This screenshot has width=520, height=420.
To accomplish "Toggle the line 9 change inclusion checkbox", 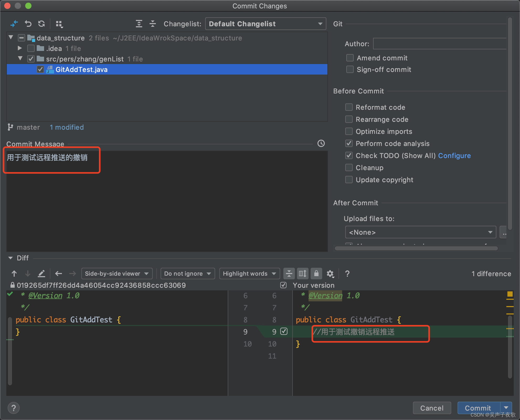I will (284, 332).
